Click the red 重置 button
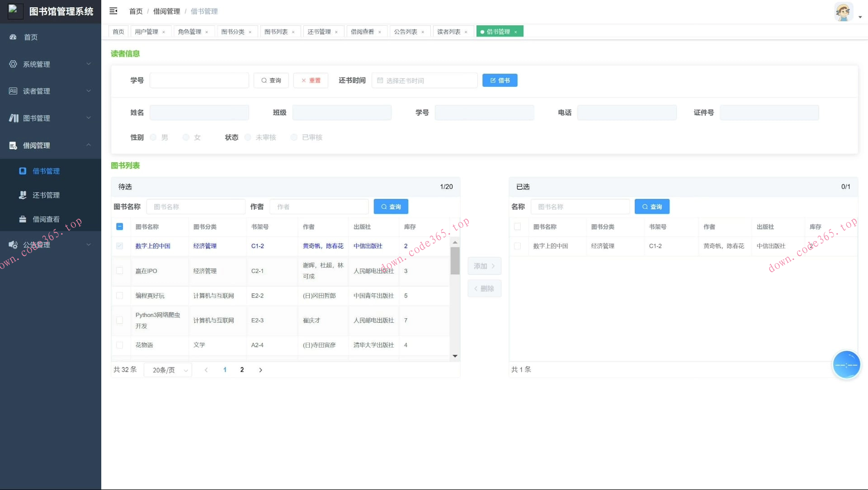Image resolution: width=868 pixels, height=490 pixels. (x=311, y=80)
